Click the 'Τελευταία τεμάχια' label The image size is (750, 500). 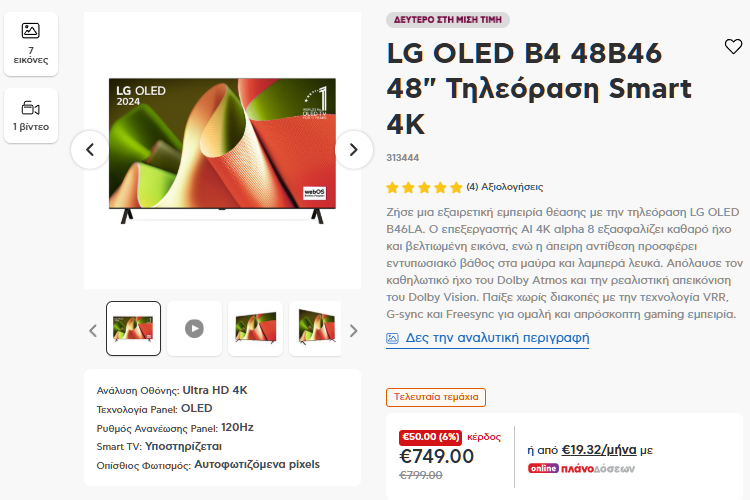click(x=436, y=397)
